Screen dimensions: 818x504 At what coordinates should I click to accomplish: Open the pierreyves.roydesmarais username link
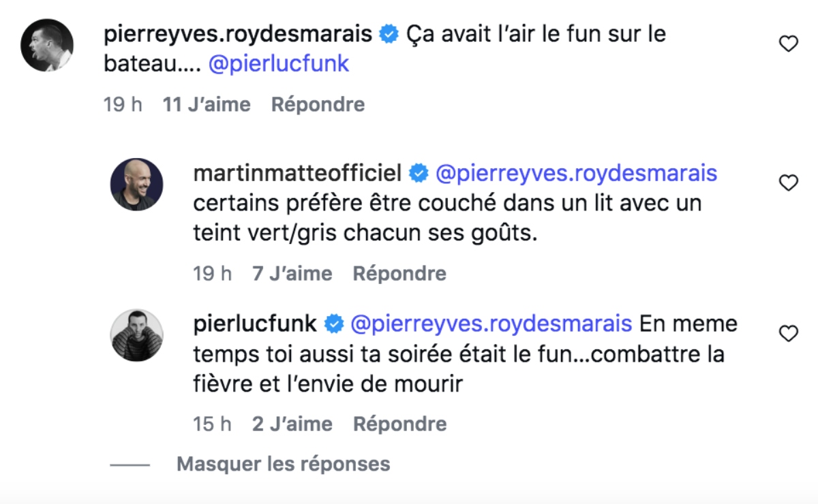[x=238, y=33]
